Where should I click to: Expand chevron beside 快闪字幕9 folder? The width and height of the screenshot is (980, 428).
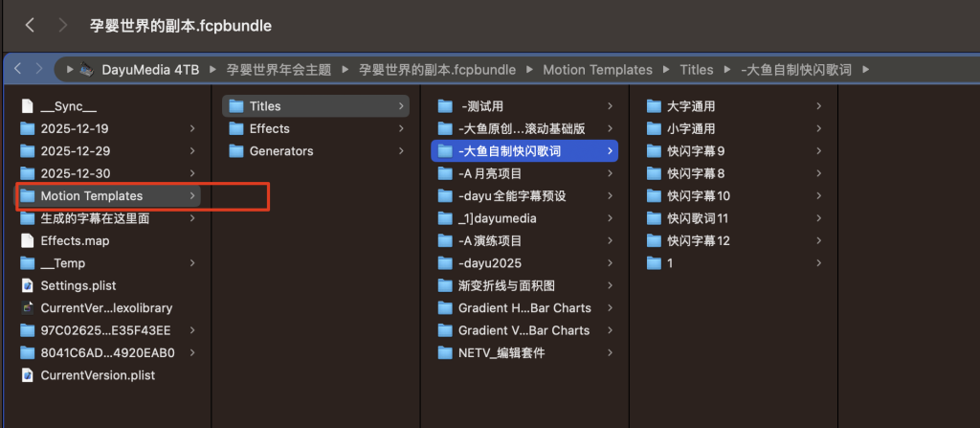pyautogui.click(x=818, y=151)
